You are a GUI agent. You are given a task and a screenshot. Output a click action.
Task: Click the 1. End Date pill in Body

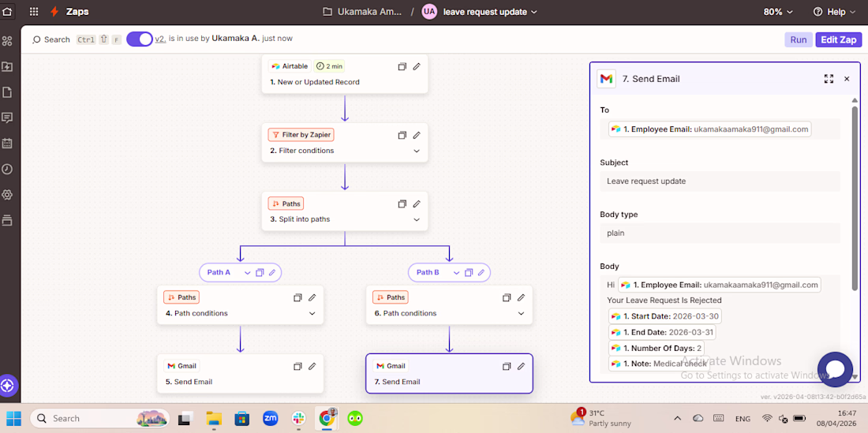(662, 332)
